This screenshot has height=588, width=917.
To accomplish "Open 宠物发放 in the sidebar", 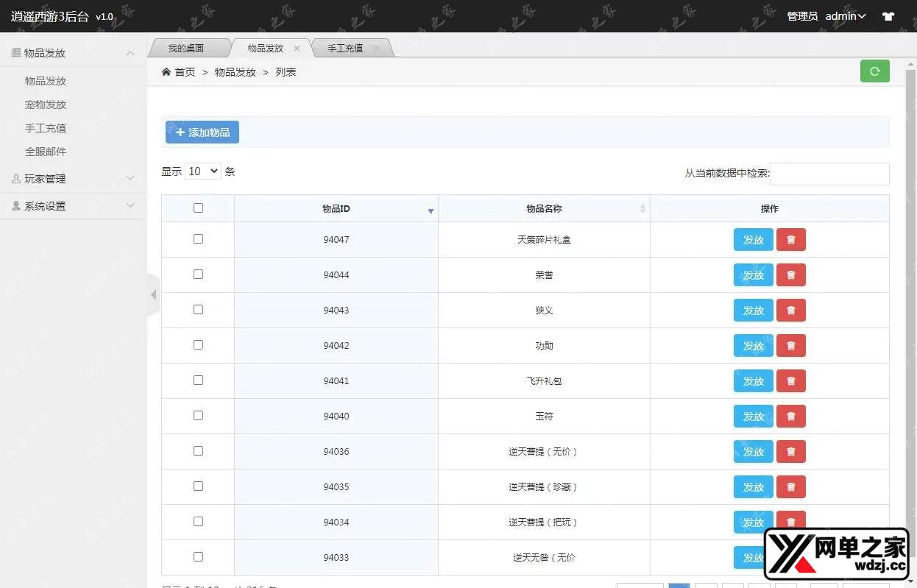I will pos(46,105).
